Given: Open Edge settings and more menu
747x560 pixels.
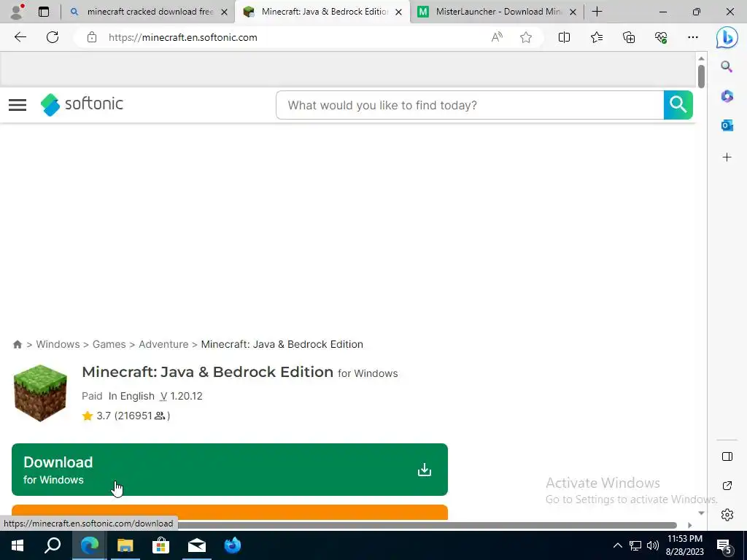Looking at the screenshot, I should (x=693, y=37).
